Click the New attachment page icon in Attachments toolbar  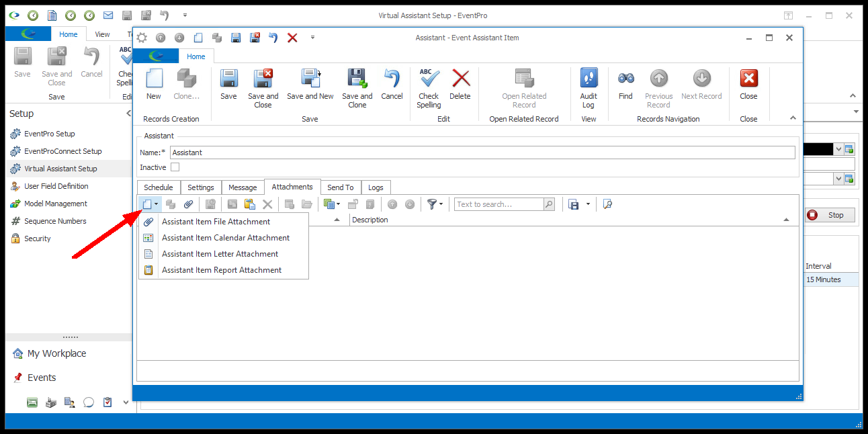point(146,204)
